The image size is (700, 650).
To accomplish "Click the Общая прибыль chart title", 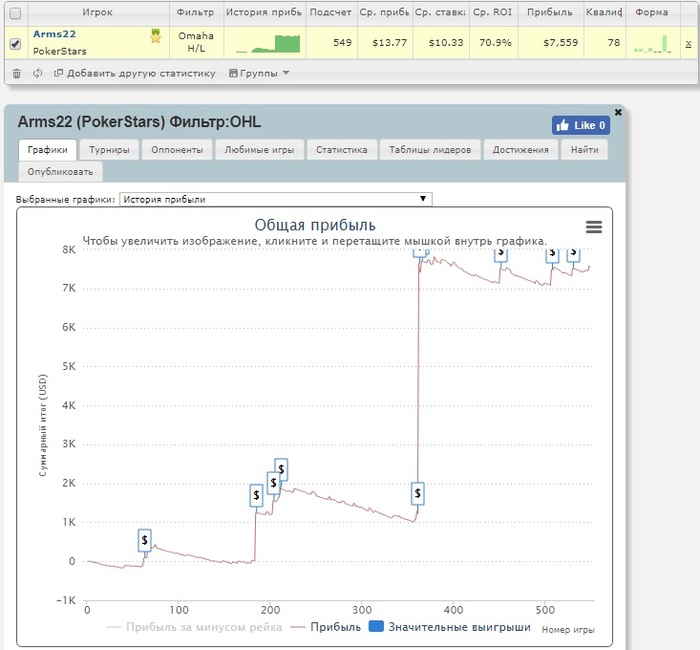I will (x=315, y=225).
